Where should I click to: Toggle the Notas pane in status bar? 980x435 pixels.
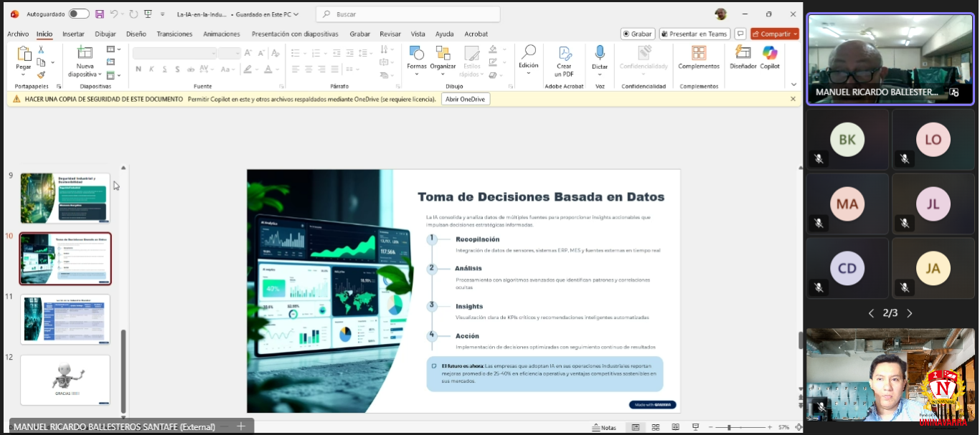click(x=604, y=427)
